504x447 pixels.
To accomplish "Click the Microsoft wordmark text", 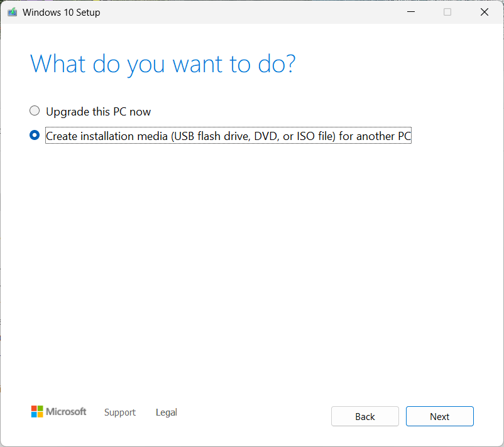I will tap(66, 412).
